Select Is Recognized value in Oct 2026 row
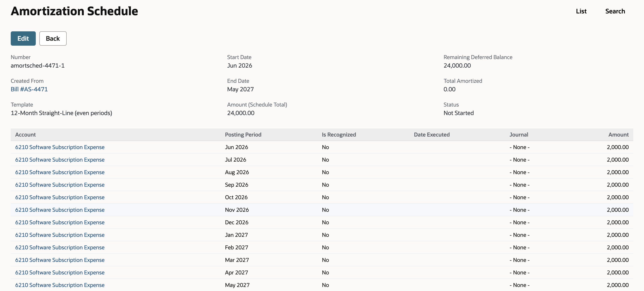Screen dimensions: 644x291 (x=325, y=197)
